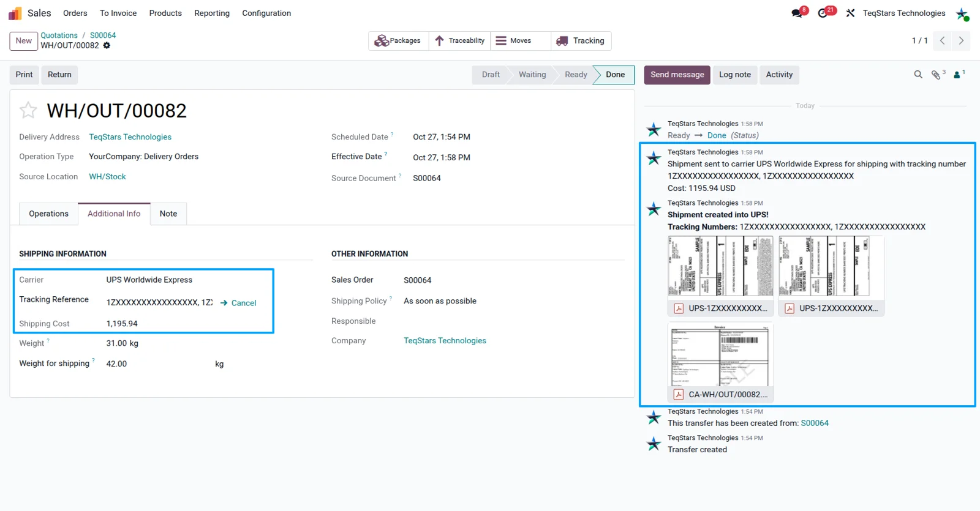Viewport: 980px width, 511px height.
Task: Click the Shipping Cost 1,195.94 value
Action: point(122,324)
